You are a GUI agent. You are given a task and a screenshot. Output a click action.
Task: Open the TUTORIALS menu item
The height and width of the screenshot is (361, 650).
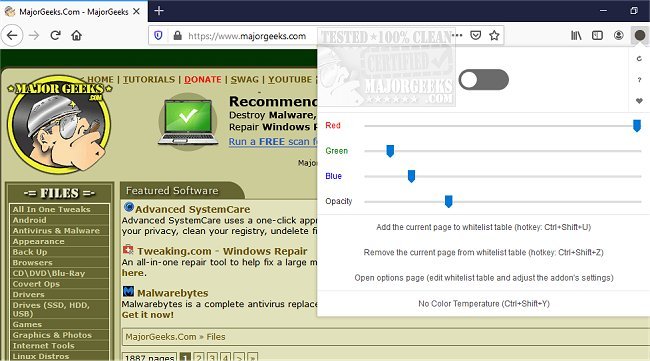point(149,79)
